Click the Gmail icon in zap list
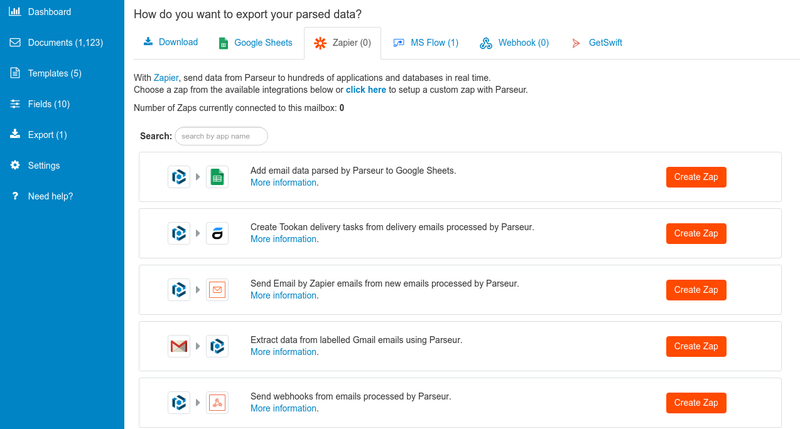The image size is (800, 429). tap(179, 346)
